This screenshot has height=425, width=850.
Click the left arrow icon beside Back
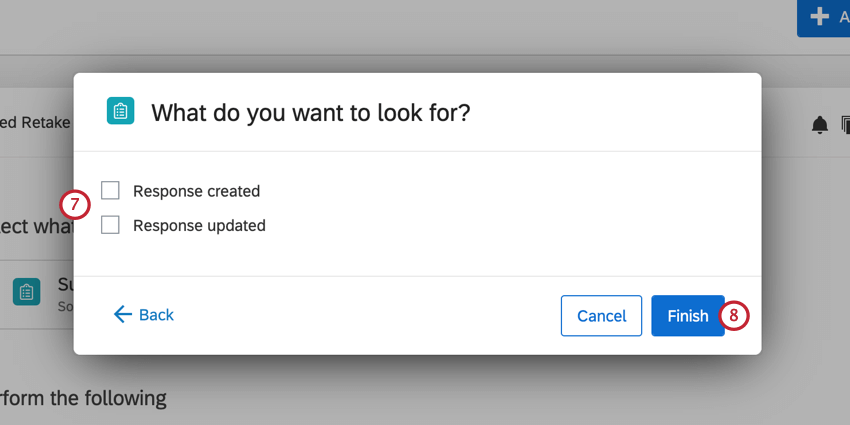123,315
